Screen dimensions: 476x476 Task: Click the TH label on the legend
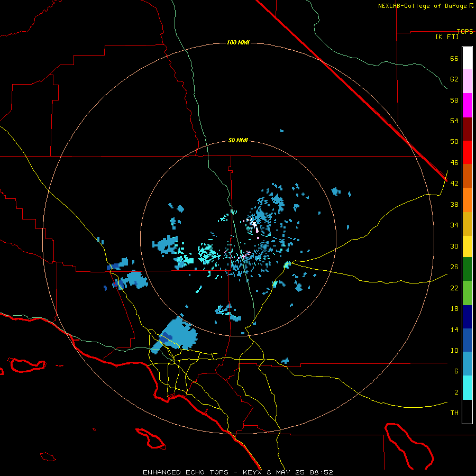(454, 413)
